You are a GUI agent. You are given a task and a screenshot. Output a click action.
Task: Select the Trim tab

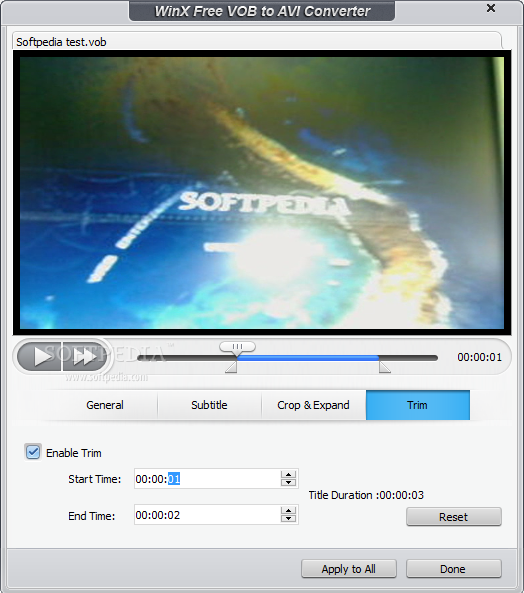coord(418,405)
